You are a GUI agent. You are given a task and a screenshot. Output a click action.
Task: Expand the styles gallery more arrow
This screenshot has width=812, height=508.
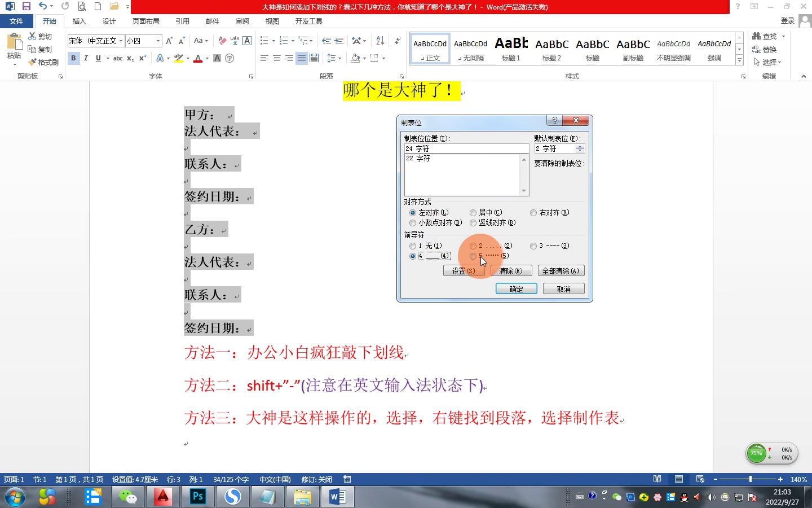point(739,59)
